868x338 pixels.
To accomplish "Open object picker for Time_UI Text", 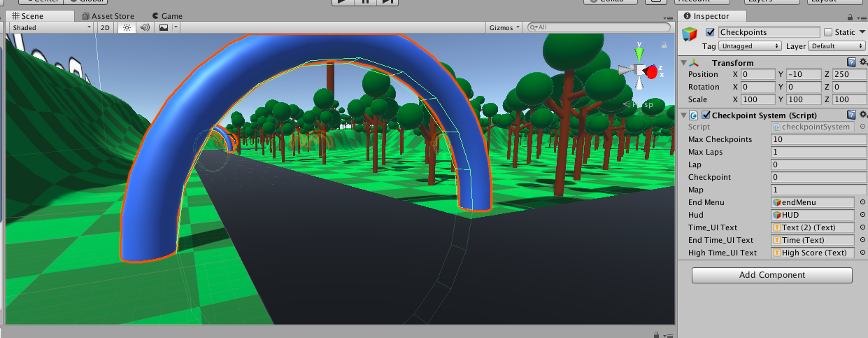I will point(862,227).
